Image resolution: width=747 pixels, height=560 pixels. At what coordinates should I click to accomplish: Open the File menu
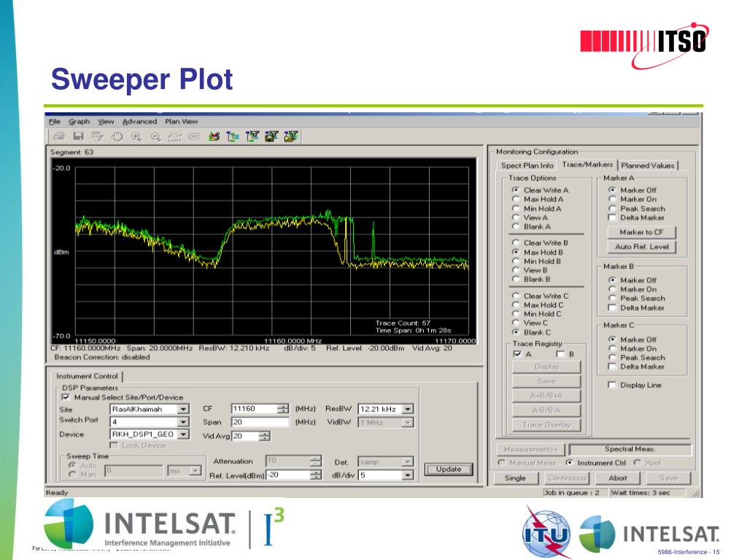click(54, 122)
